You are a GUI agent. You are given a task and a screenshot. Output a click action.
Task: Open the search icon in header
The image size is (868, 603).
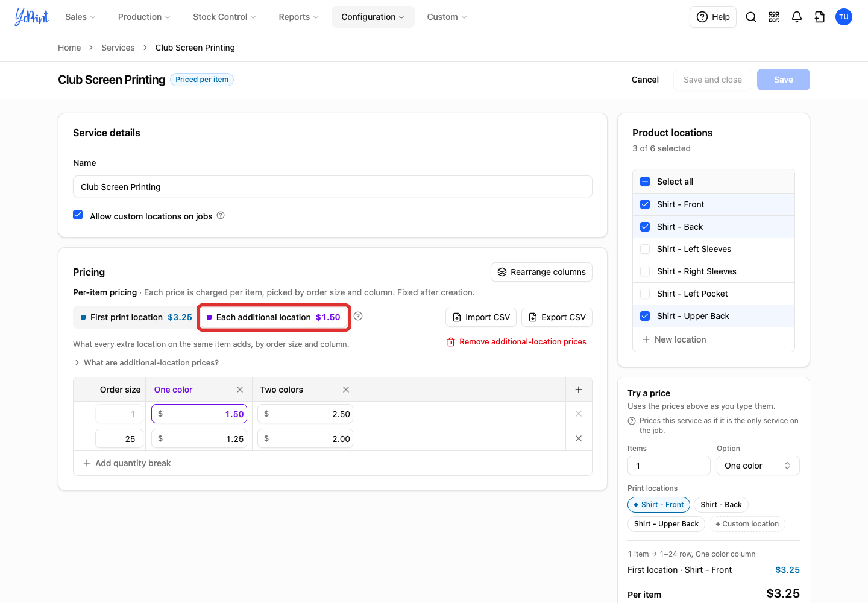[751, 17]
